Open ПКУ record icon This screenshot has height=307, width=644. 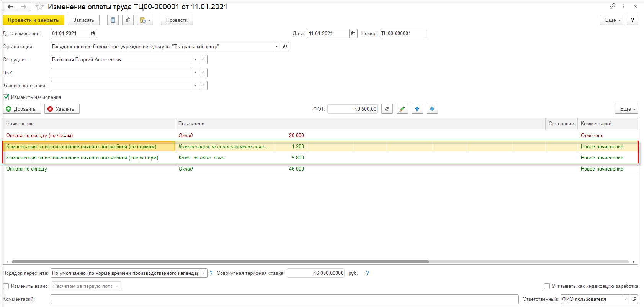(x=203, y=72)
